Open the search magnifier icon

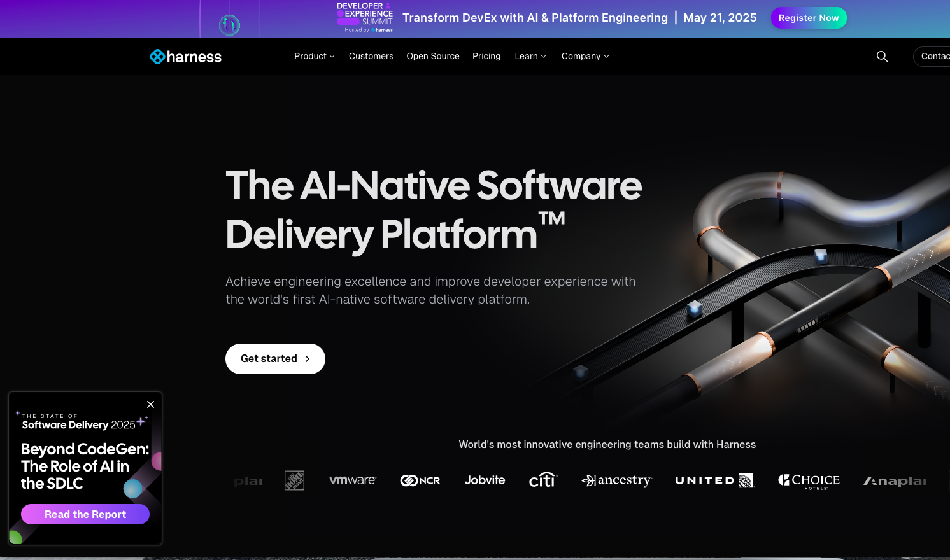coord(882,57)
